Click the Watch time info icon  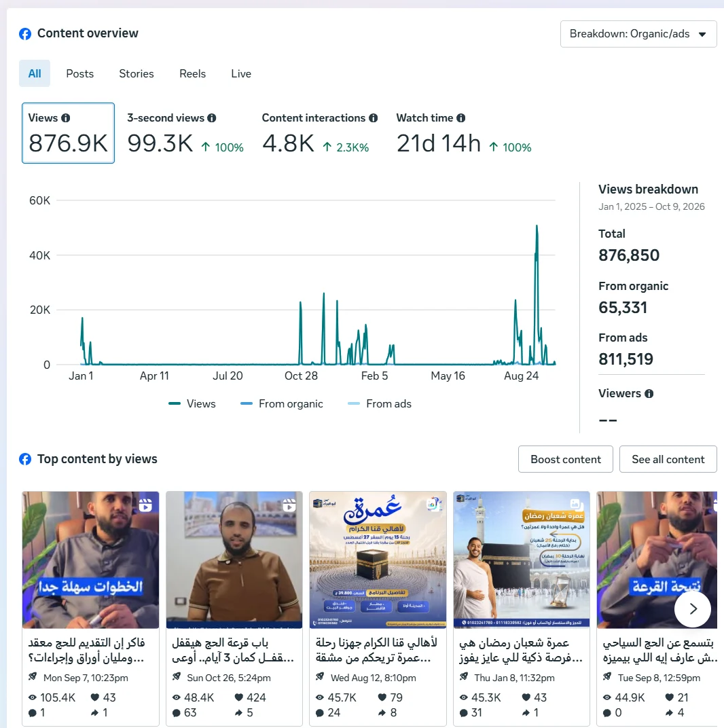(x=460, y=118)
